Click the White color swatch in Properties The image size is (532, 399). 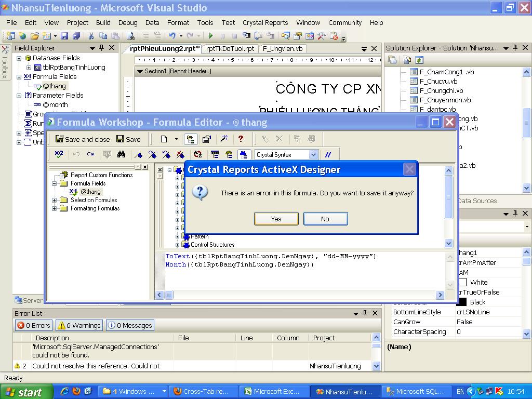click(463, 282)
